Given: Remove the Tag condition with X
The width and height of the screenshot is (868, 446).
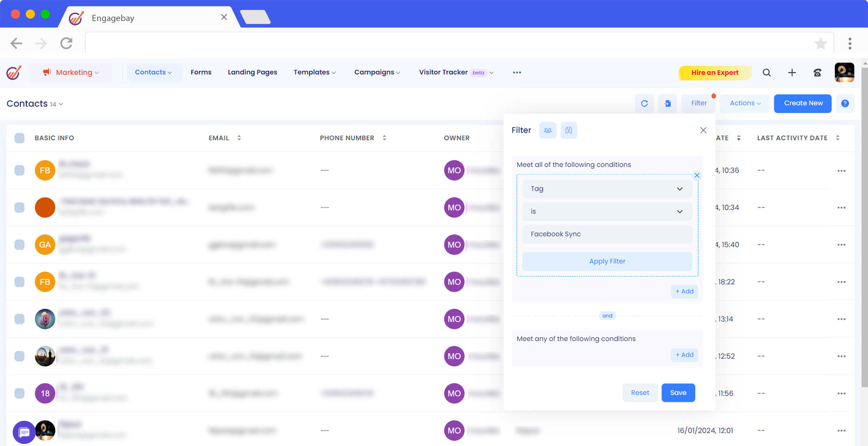Looking at the screenshot, I should coord(697,175).
